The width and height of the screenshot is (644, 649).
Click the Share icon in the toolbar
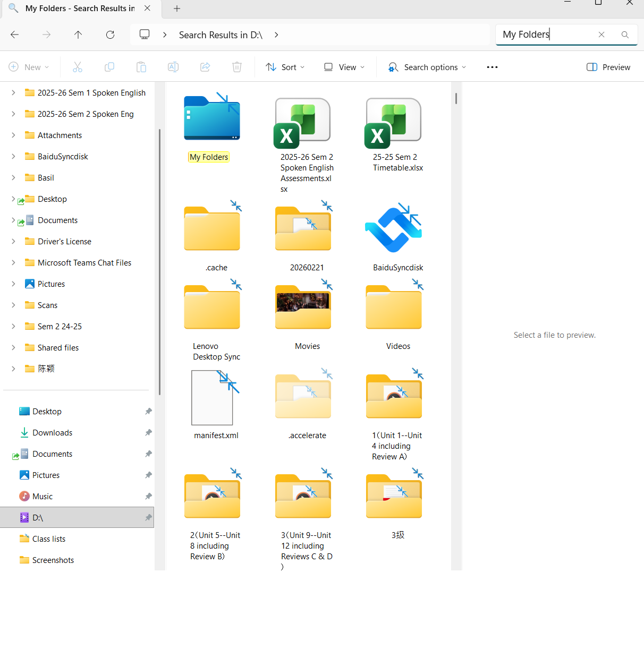coord(205,67)
